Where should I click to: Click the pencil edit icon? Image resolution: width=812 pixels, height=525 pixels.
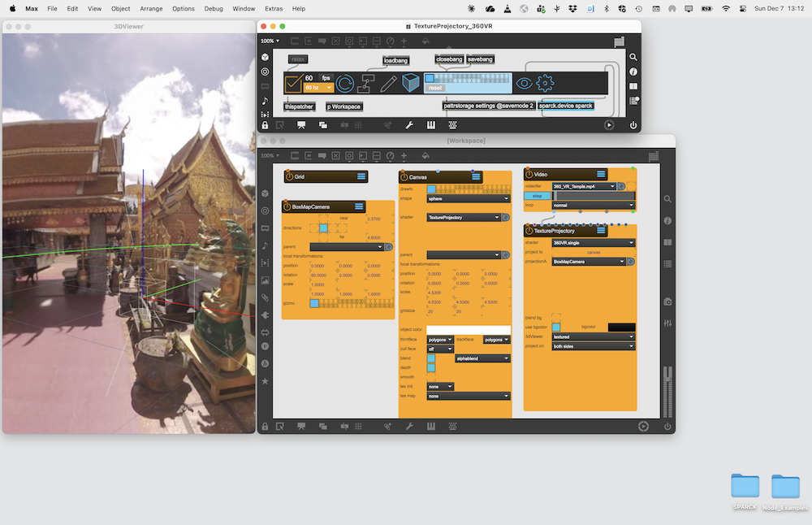[x=389, y=83]
